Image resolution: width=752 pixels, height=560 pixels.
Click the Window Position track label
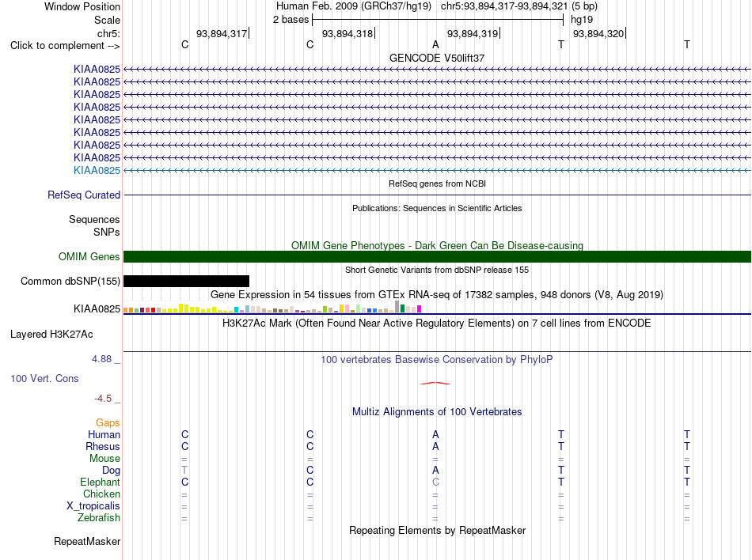coord(82,6)
